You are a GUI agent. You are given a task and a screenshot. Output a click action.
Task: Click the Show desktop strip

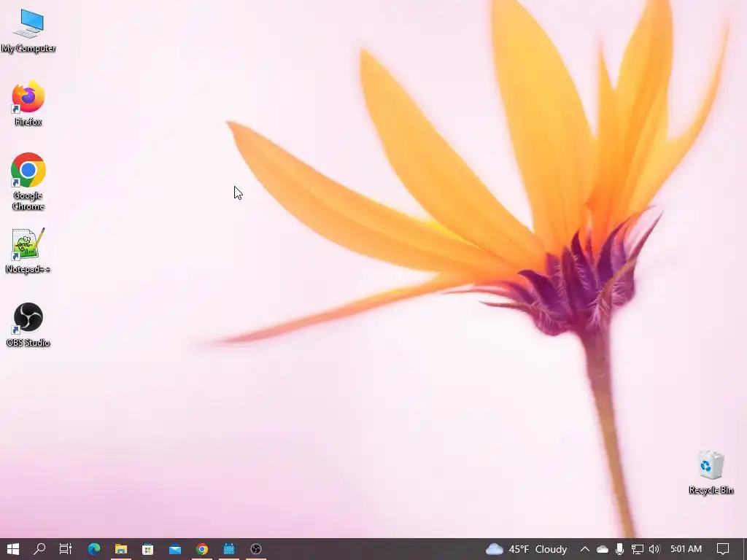pos(745,549)
